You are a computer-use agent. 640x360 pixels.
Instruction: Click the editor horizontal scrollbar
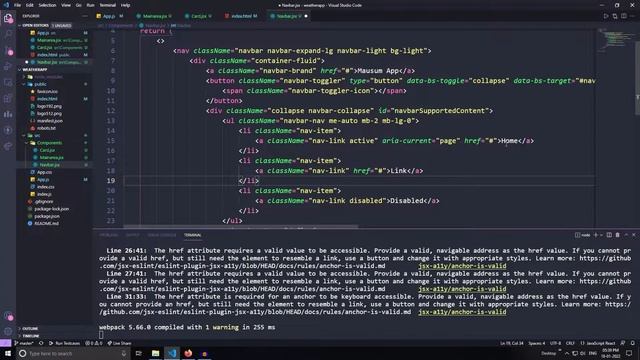click(x=241, y=226)
